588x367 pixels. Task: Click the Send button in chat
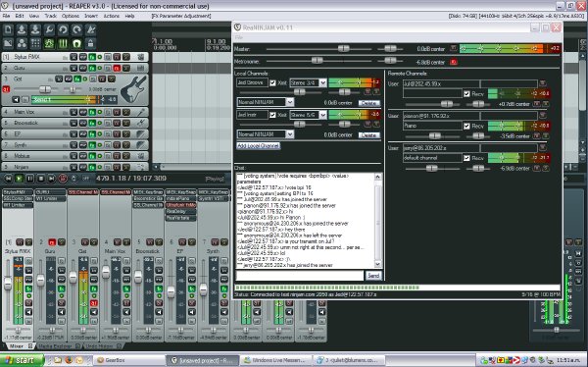click(373, 276)
